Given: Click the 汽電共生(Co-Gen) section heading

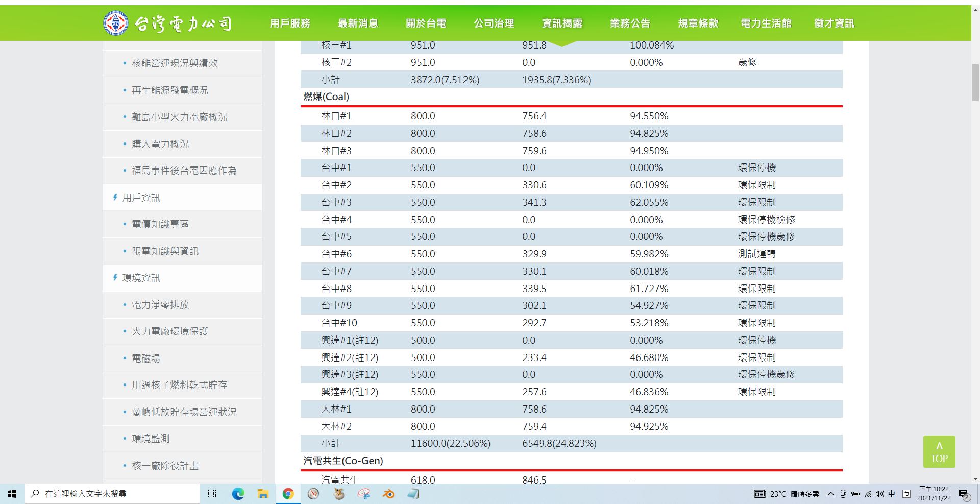Looking at the screenshot, I should pyautogui.click(x=343, y=461).
